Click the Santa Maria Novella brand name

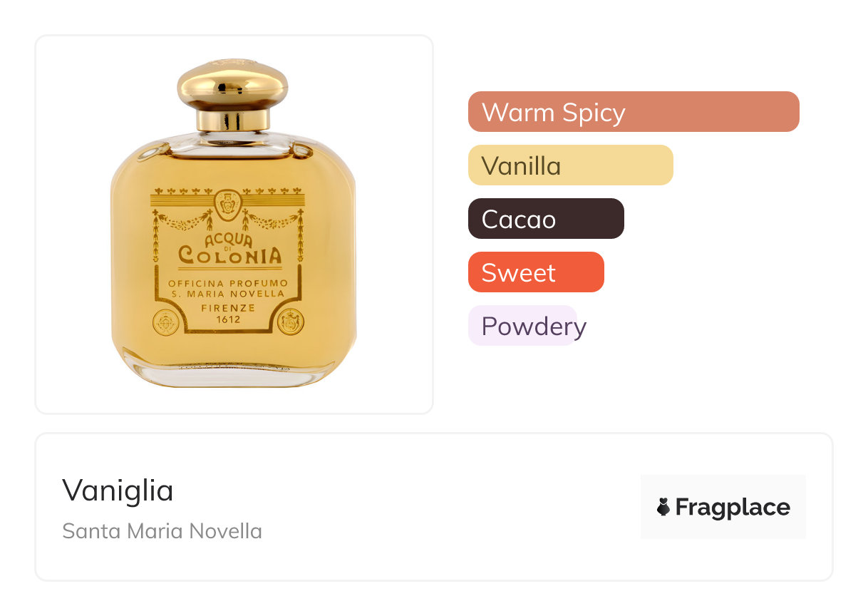(162, 531)
